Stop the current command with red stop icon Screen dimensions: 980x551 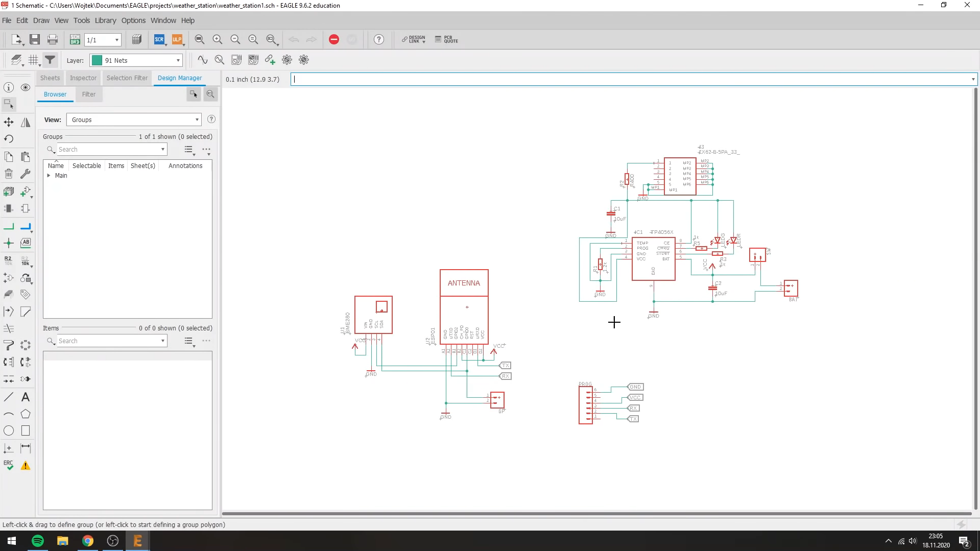[x=334, y=39]
